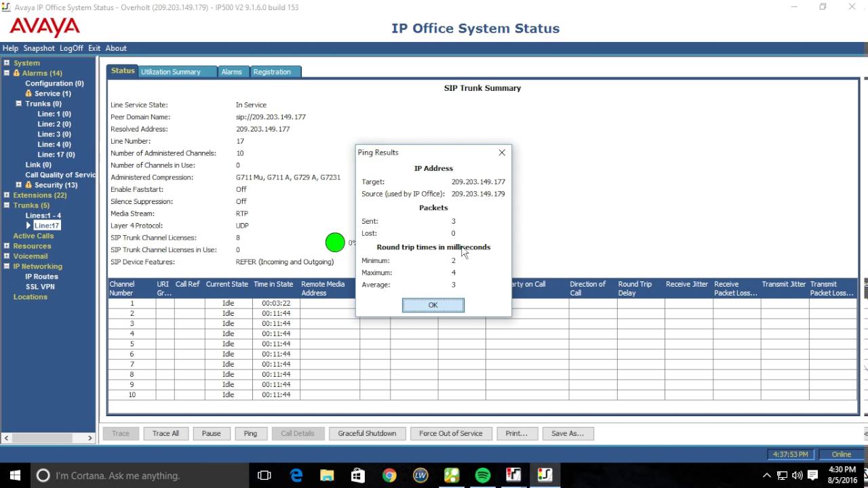Launch Microsoft Edge from the taskbar
Image resolution: width=868 pixels, height=488 pixels.
(x=296, y=475)
